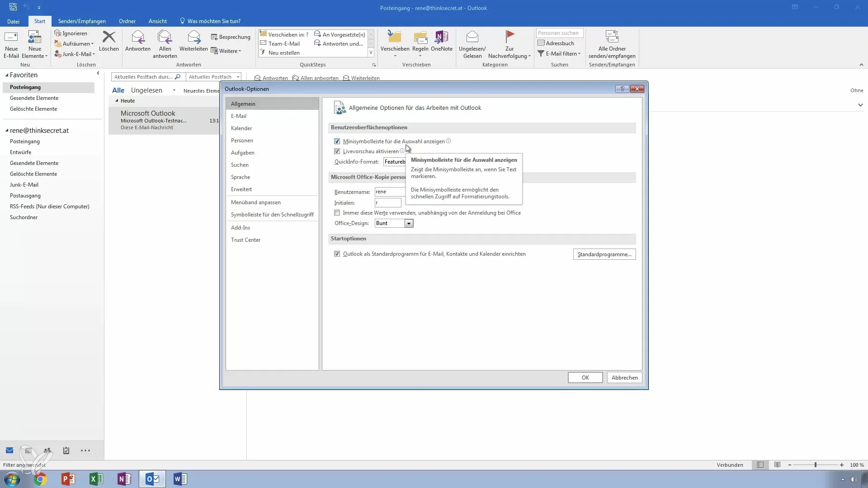Open PowerPoint from the taskbar
The image size is (868, 488).
click(68, 479)
